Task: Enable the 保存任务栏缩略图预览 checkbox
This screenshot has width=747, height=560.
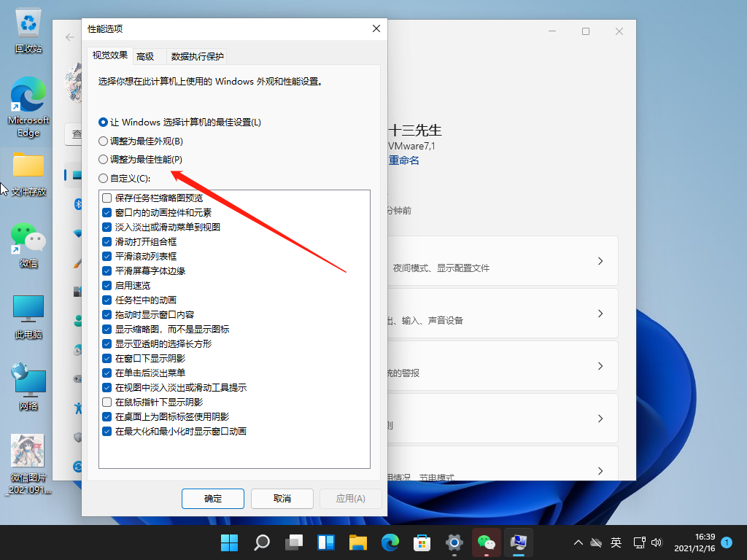Action: point(106,197)
